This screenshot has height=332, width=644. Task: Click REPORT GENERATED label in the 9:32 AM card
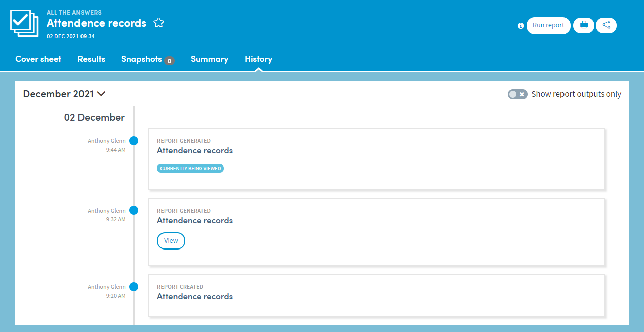pos(184,211)
